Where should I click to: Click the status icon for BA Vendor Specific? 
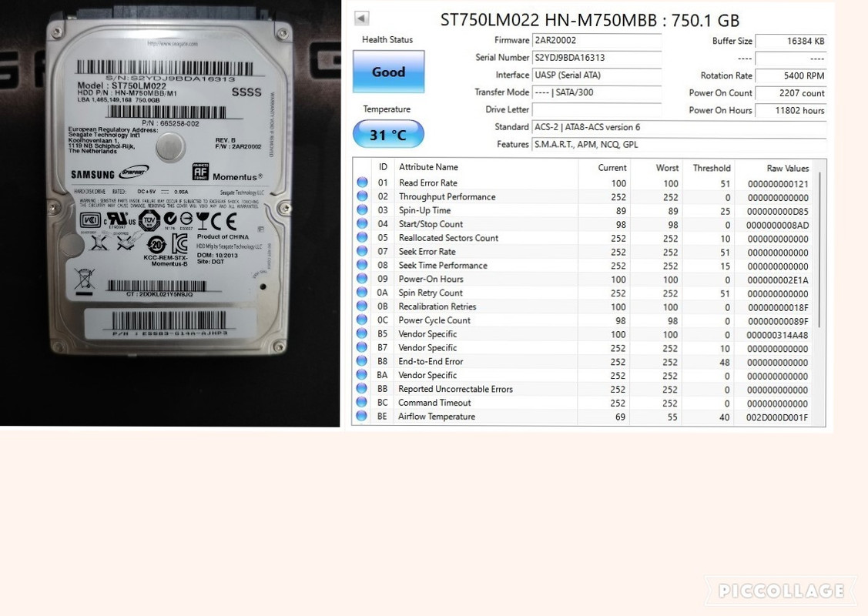pos(362,375)
